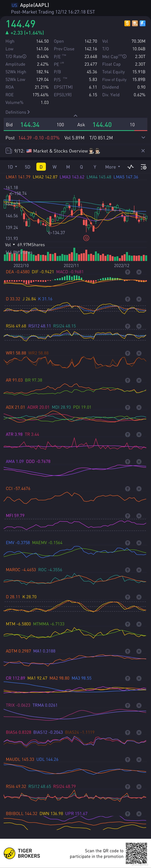This screenshot has width=151, height=868.
Task: Open the indicator comparison wave icon
Action: point(130,167)
